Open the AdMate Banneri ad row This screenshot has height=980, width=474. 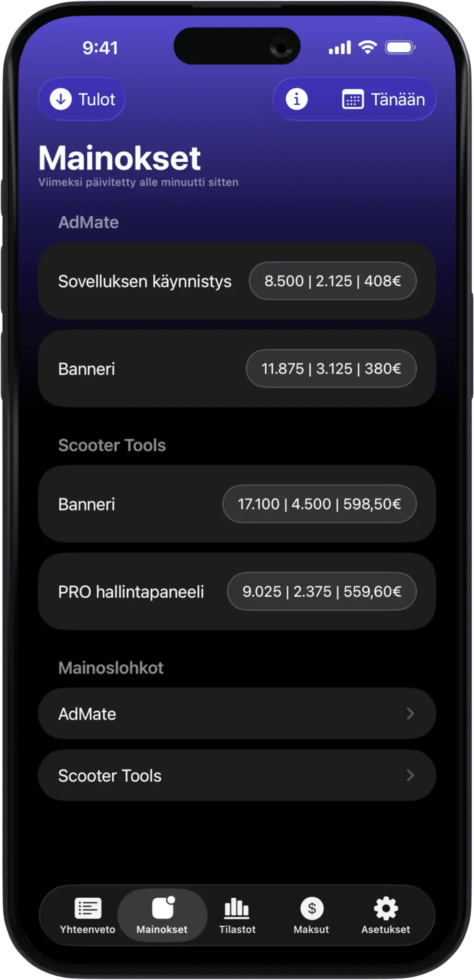click(87, 369)
